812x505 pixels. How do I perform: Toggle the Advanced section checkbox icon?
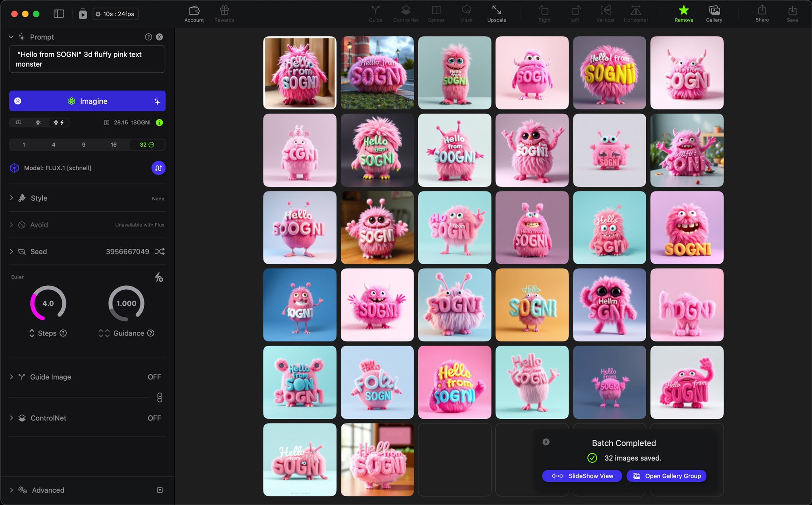[160, 490]
